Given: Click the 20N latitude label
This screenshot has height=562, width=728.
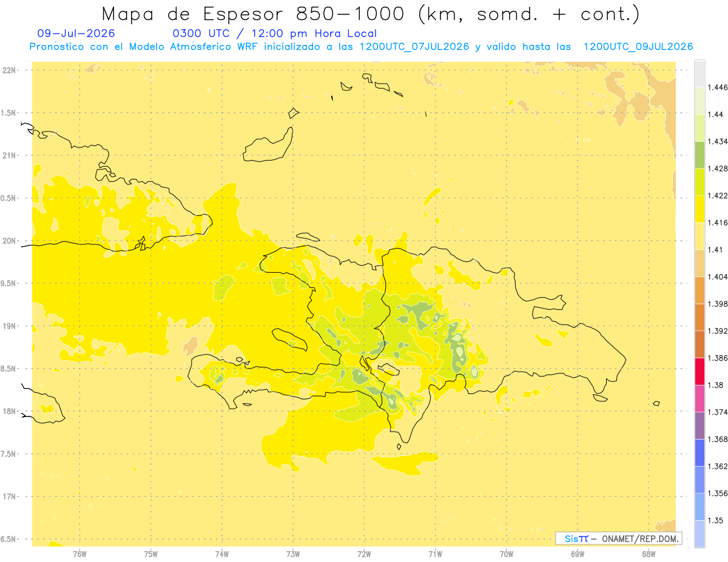Looking at the screenshot, I should [10, 241].
